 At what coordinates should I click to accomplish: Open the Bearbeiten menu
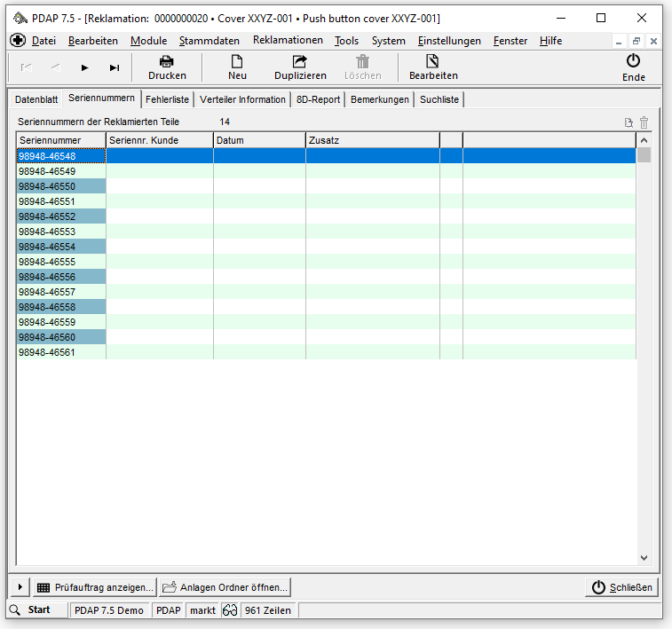coord(93,41)
